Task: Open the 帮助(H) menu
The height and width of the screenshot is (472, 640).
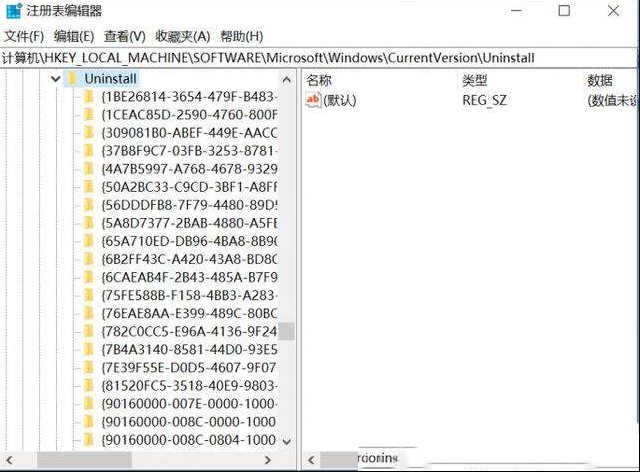Action: coord(242,37)
